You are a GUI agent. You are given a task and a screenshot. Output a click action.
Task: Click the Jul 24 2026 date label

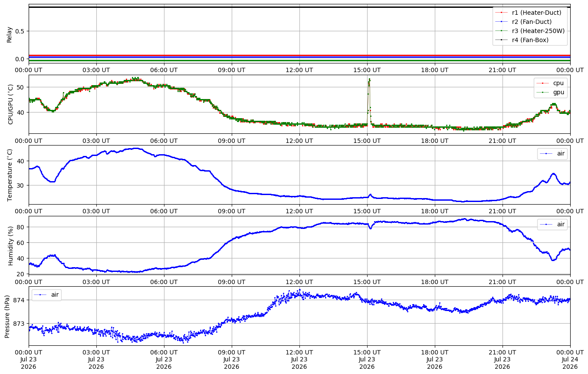tap(570, 363)
